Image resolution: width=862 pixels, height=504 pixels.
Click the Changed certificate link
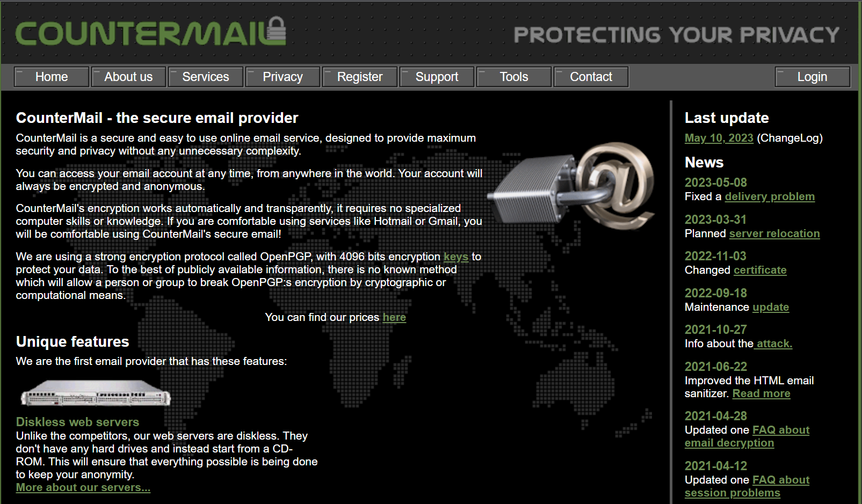(x=760, y=270)
